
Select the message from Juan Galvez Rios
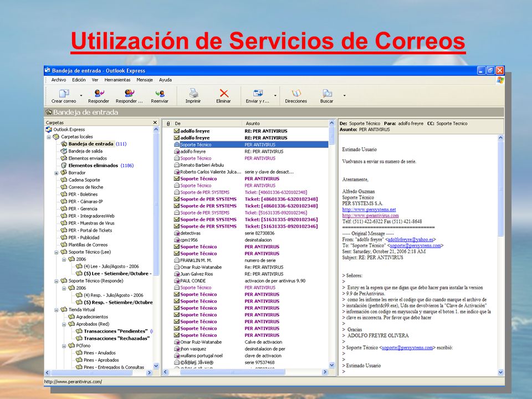(251, 274)
